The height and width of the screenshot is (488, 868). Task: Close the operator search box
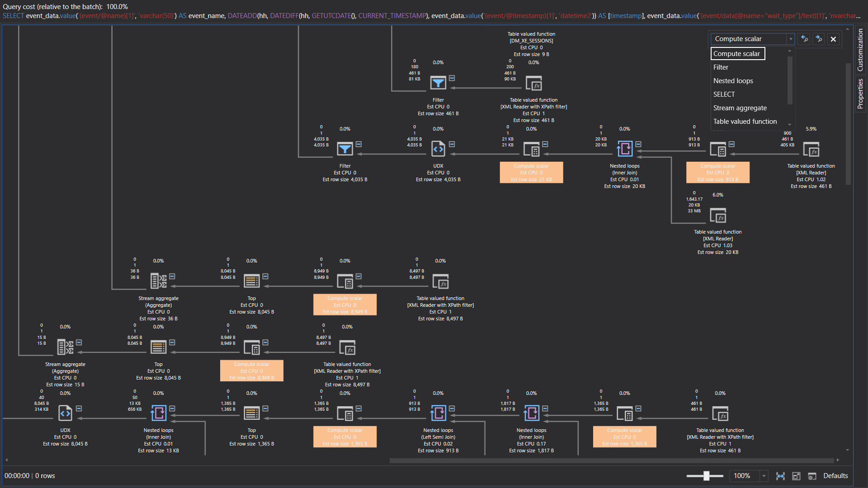point(833,39)
